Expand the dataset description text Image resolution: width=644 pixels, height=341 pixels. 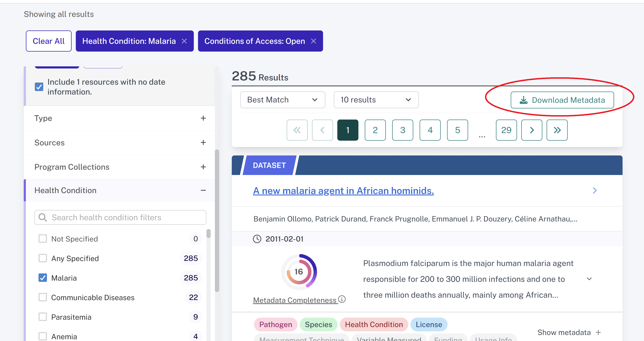tap(589, 279)
